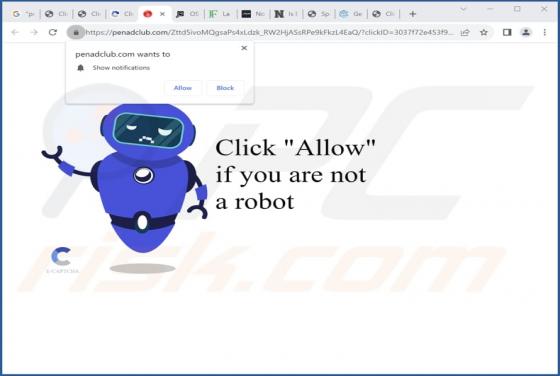This screenshot has height=376, width=560.
Task: Bookmark this page with star icon
Action: [x=484, y=32]
